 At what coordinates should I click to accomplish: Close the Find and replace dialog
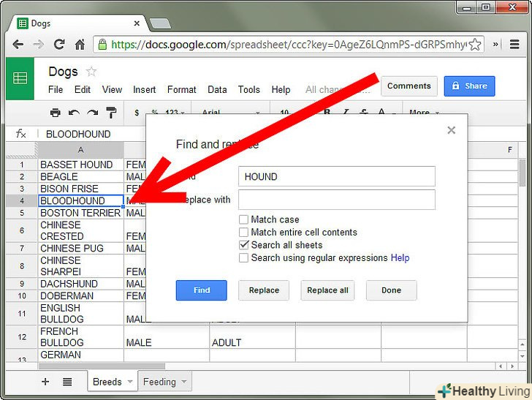452,130
